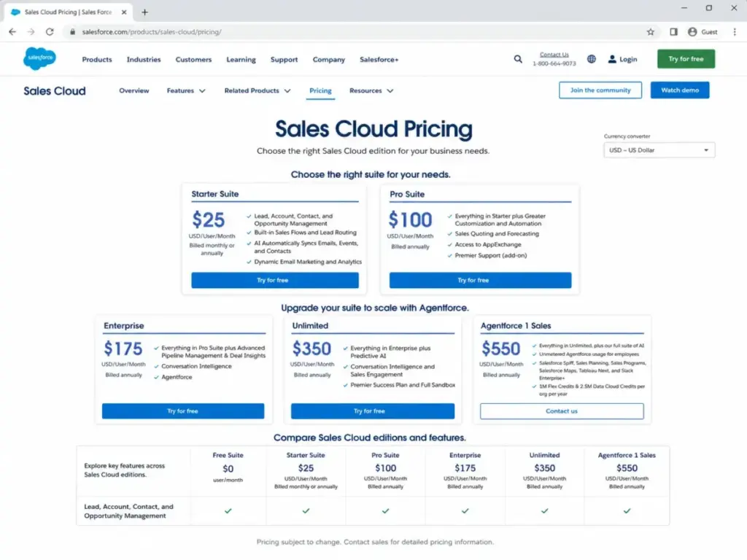Click Try for free under Enterprise

point(183,411)
